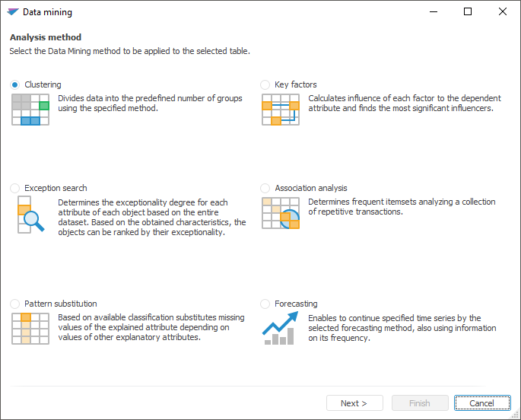The height and width of the screenshot is (420, 521).
Task: Choose the Exception search method
Action: pos(15,188)
